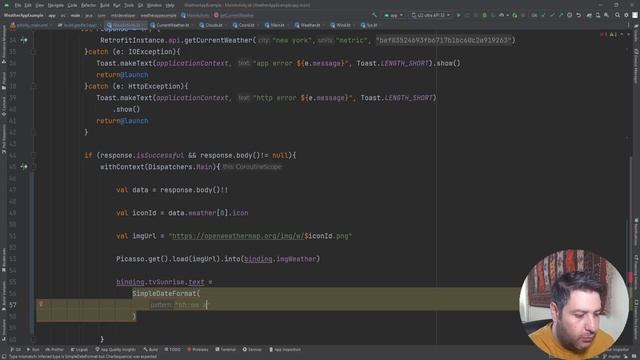Screen dimensions: 640x360
Task: Click the status bar type mismatch message
Action: tap(83, 357)
